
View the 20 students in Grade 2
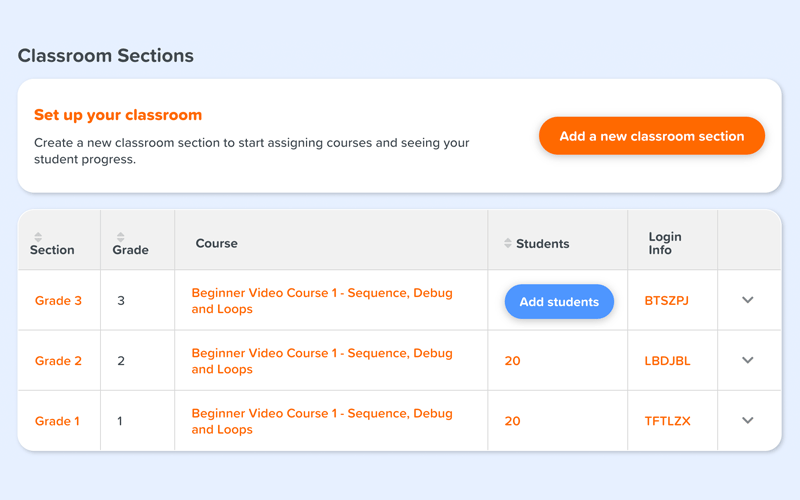512,361
